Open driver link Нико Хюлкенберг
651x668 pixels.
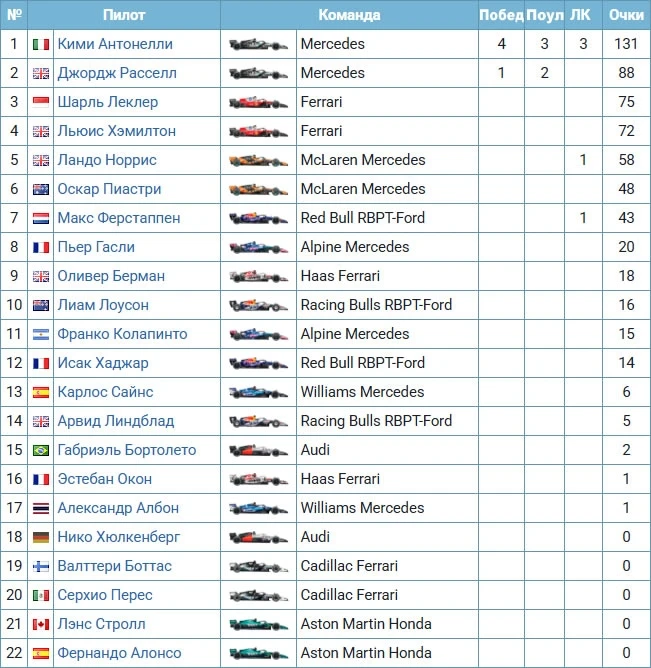pos(119,536)
